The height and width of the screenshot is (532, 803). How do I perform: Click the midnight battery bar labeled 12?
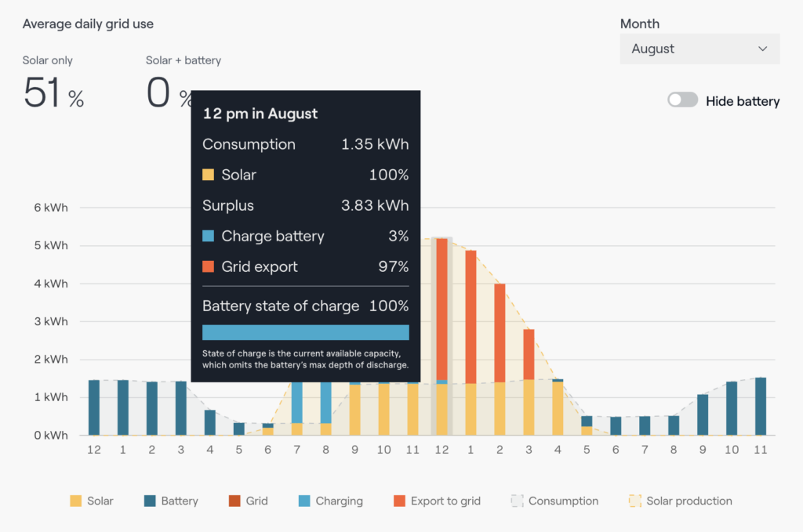tap(94, 407)
